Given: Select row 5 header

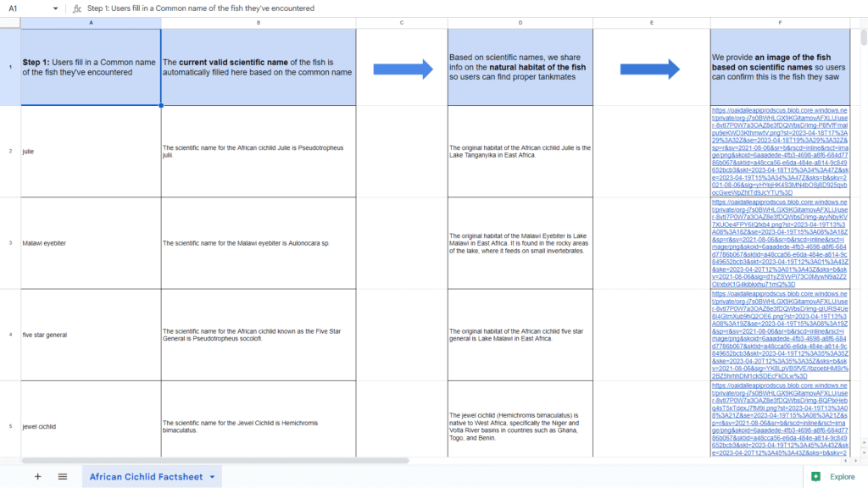Looking at the screenshot, I should point(10,419).
